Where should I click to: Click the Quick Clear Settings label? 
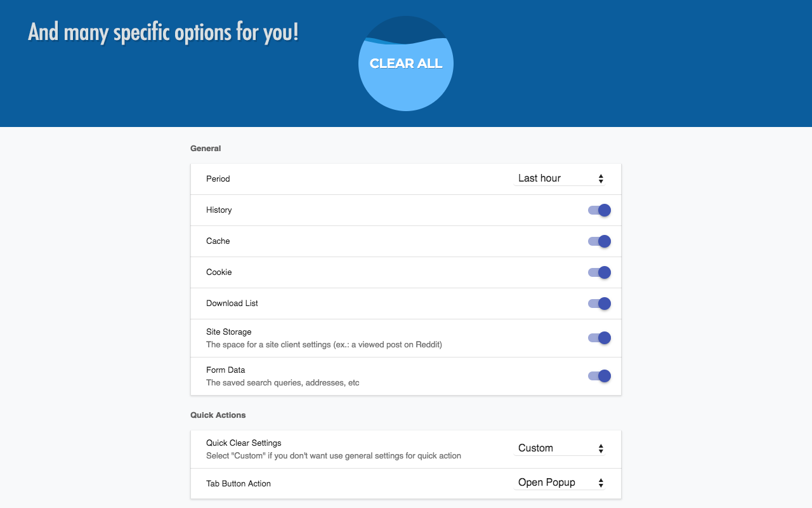coord(244,443)
